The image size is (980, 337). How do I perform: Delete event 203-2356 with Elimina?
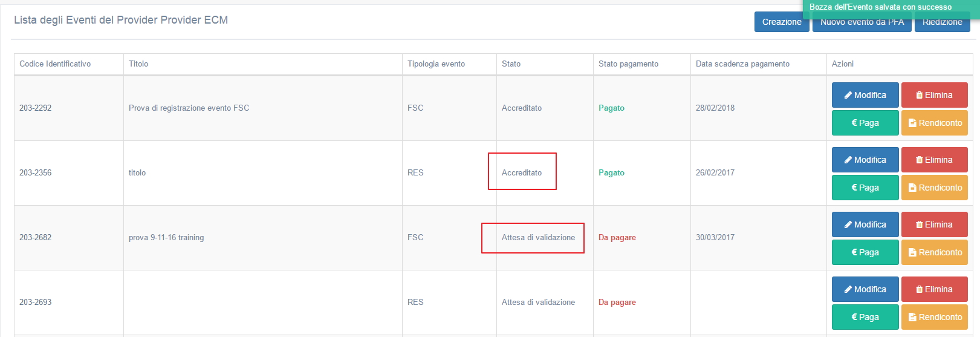tap(934, 160)
